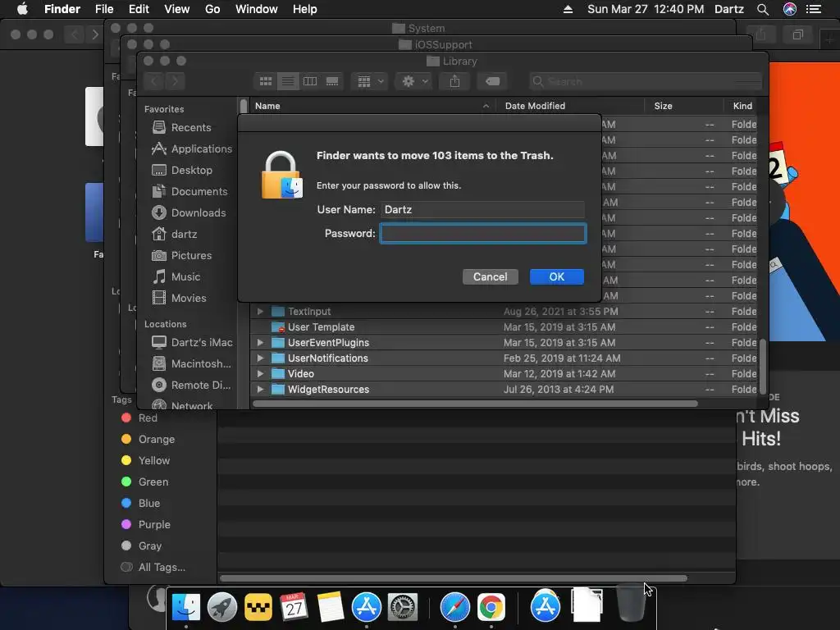Image resolution: width=840 pixels, height=630 pixels.
Task: Select the Gray tag
Action: pos(141,546)
